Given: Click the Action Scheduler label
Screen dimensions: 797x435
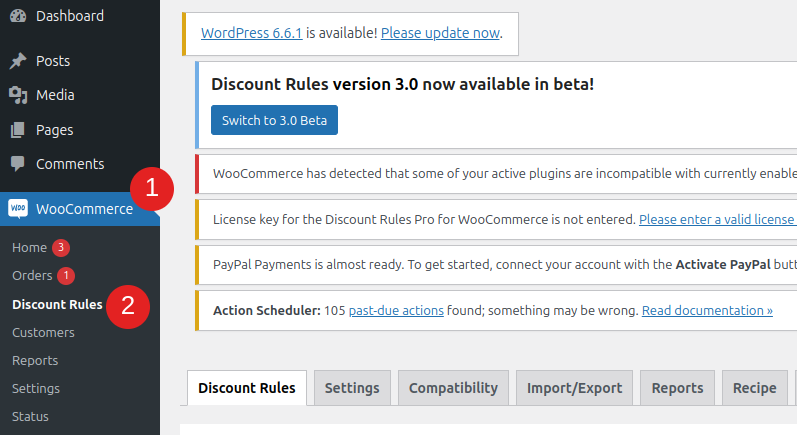Looking at the screenshot, I should click(x=267, y=310).
